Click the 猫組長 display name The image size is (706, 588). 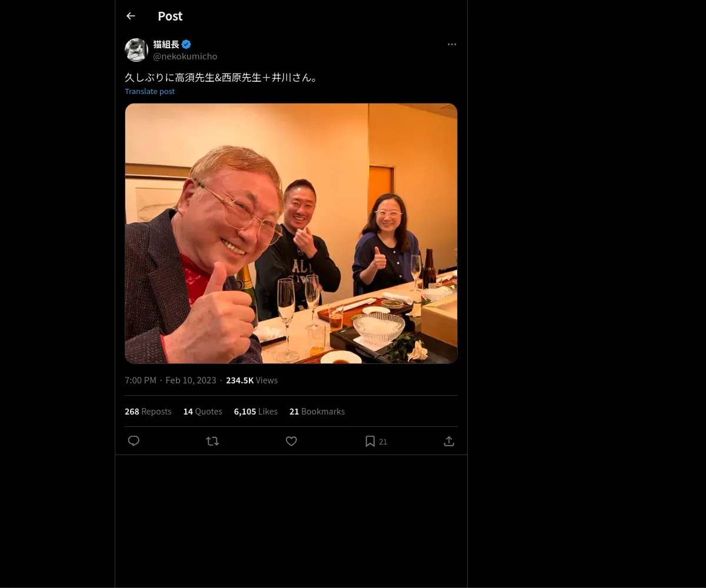click(x=166, y=44)
